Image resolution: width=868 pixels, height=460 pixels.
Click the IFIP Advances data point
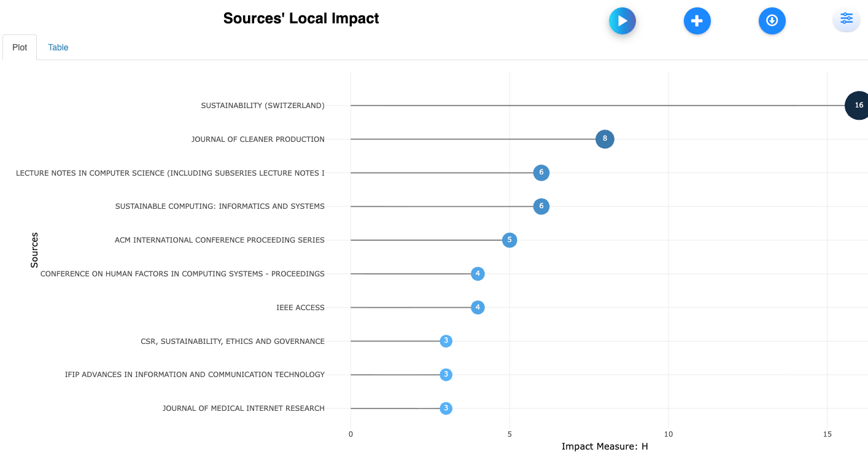(x=446, y=375)
